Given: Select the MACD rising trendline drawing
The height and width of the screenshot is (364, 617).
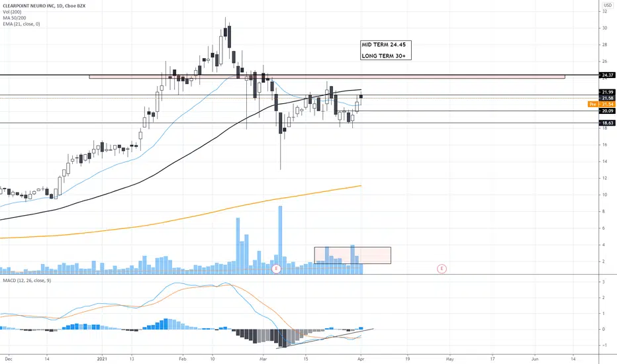Looking at the screenshot, I should tap(325, 338).
